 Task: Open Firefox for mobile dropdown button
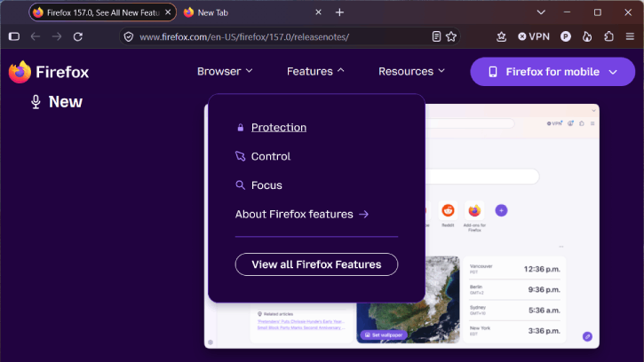tap(553, 72)
